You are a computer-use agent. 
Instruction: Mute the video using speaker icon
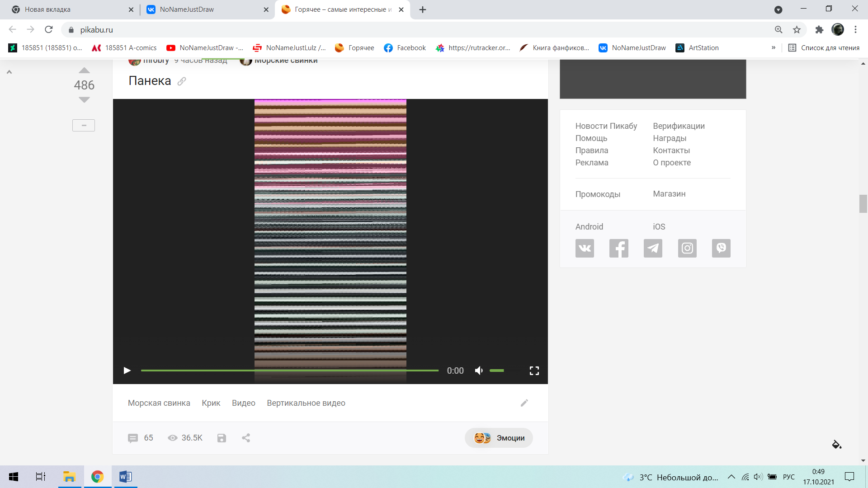479,371
